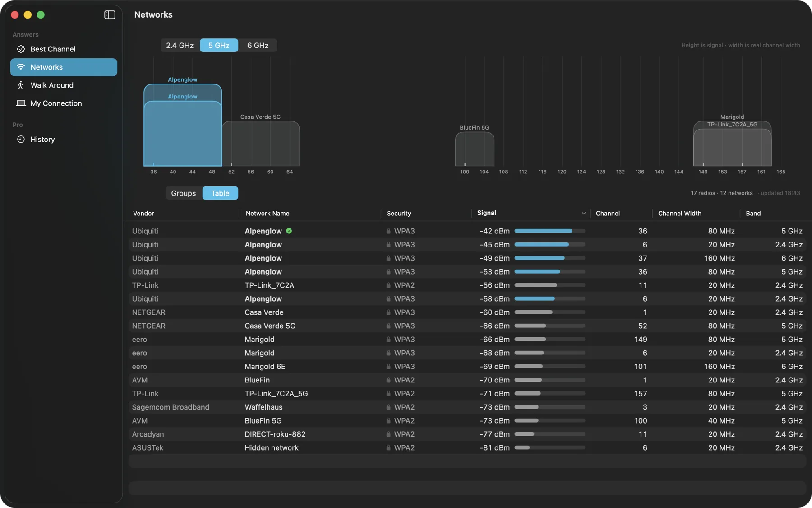The height and width of the screenshot is (508, 812).
Task: Click the History clock icon
Action: click(x=21, y=139)
